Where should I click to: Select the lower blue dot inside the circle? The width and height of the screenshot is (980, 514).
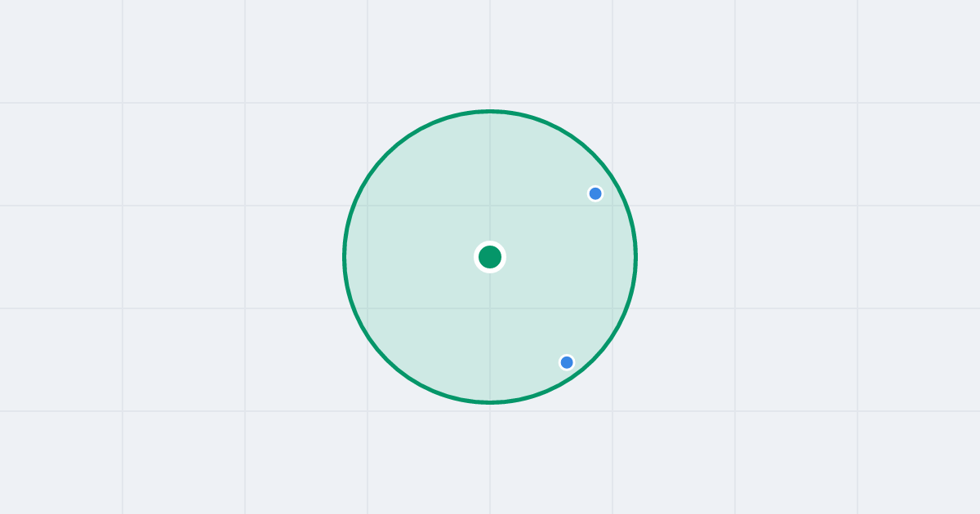pyautogui.click(x=567, y=362)
